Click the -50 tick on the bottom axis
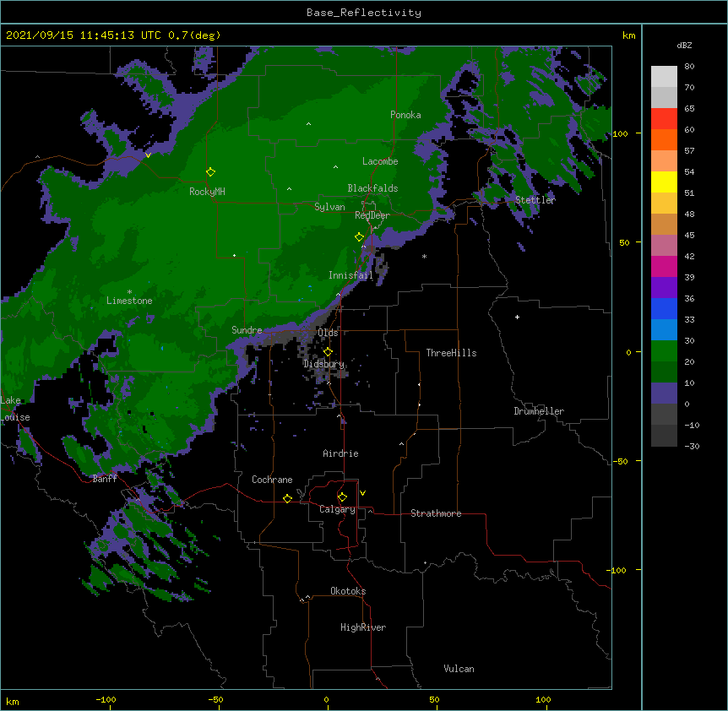 click(x=215, y=699)
